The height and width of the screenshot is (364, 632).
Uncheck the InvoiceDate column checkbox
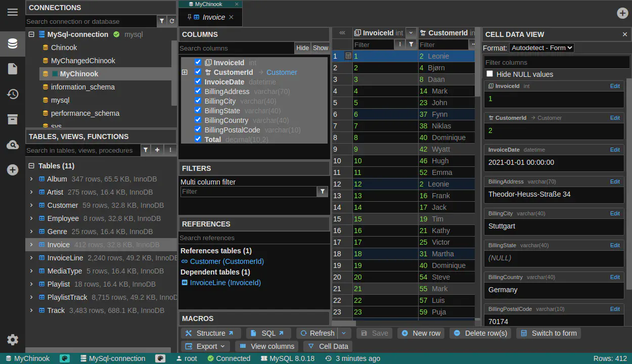tap(198, 81)
